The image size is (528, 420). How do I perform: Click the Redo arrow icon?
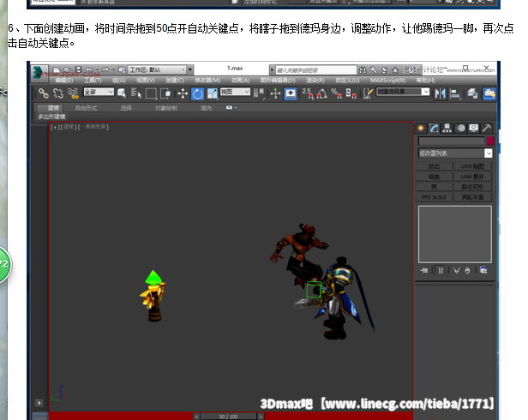click(x=105, y=70)
